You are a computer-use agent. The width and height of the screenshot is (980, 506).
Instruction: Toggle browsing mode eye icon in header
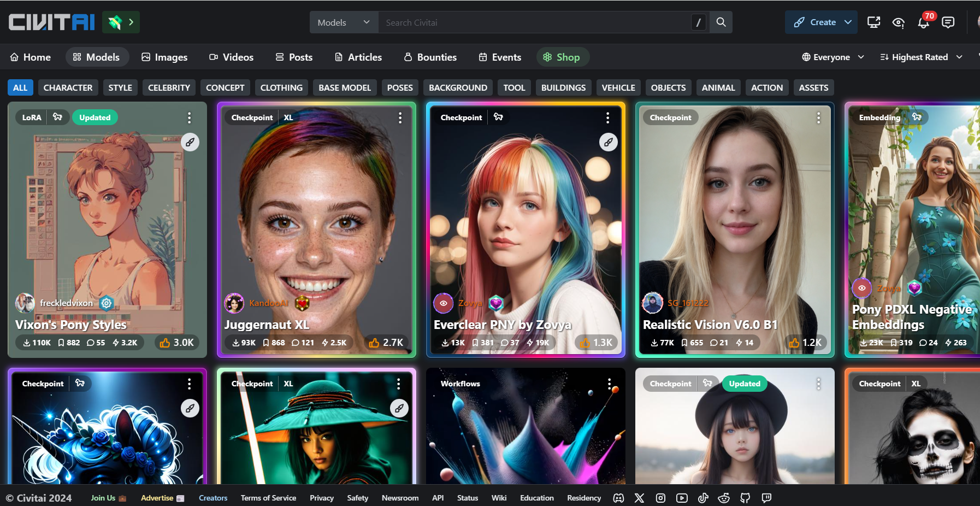pos(898,22)
